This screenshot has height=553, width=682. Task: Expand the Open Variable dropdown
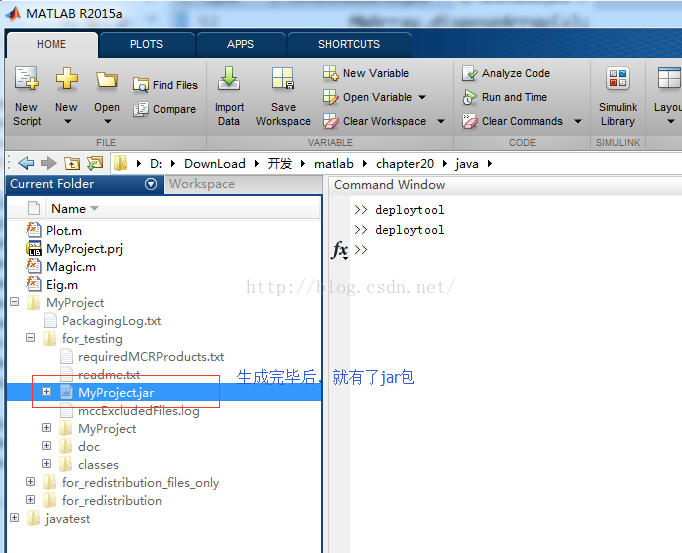(x=422, y=97)
